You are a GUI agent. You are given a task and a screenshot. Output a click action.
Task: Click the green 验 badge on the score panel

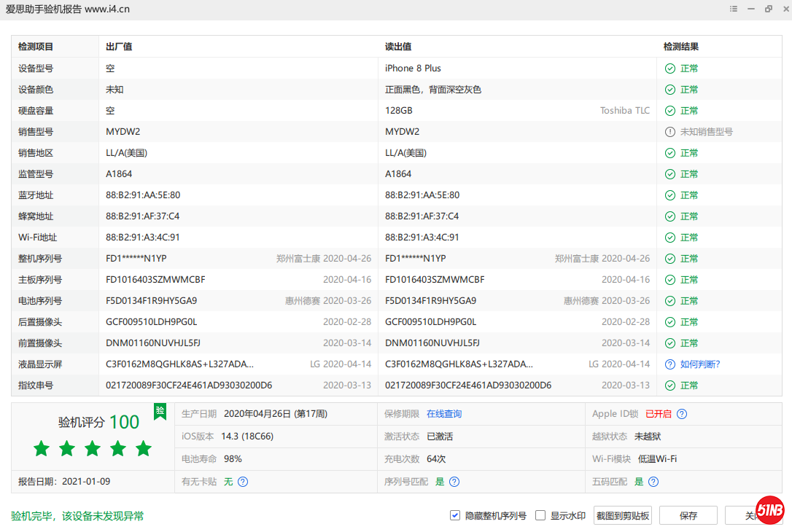160,411
